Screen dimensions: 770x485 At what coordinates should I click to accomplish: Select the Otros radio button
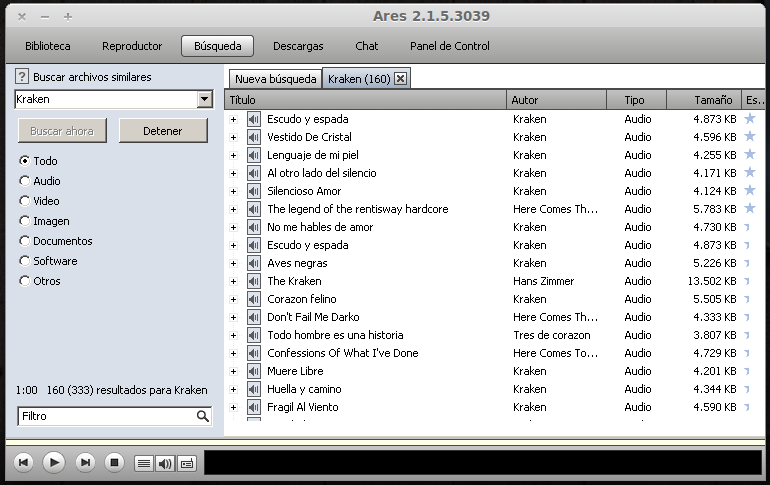25,281
